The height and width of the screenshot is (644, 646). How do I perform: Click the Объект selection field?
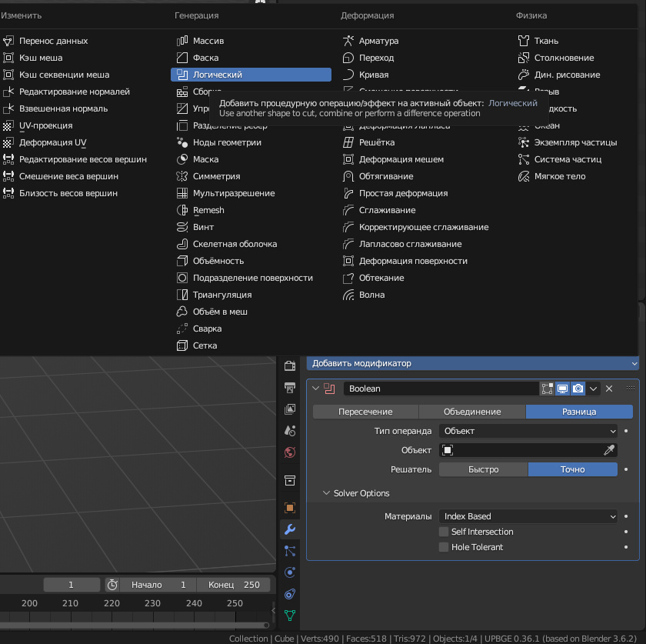coord(528,450)
